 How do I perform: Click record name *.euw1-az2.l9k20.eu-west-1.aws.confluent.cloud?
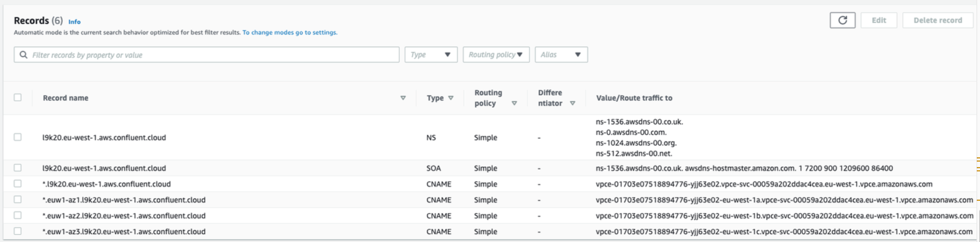coord(124,216)
